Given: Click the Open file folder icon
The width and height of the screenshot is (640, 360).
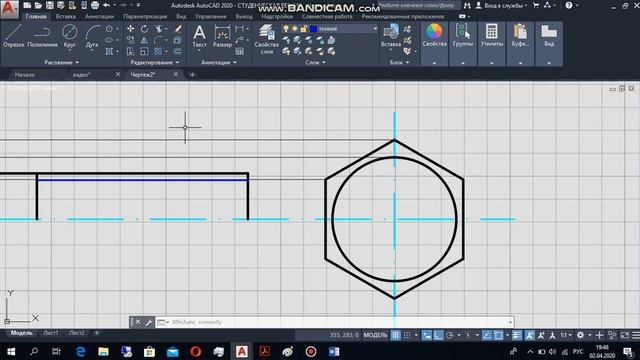Looking at the screenshot, I should click(38, 5).
